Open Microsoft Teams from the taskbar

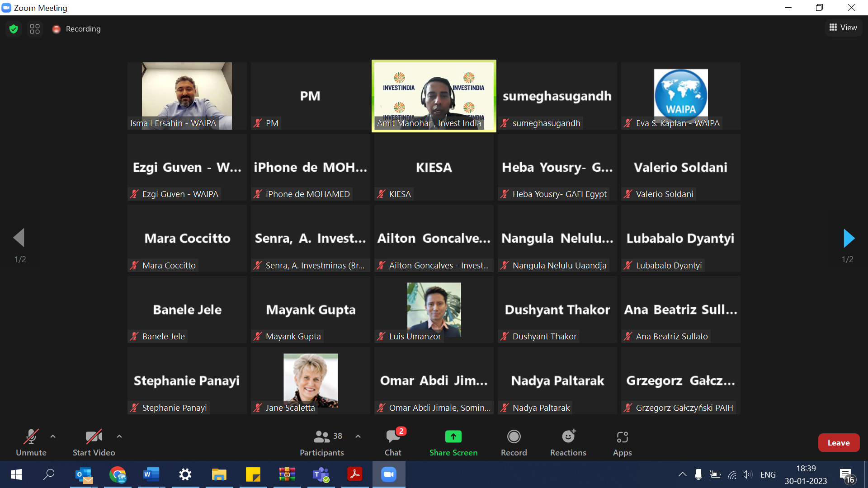(321, 474)
